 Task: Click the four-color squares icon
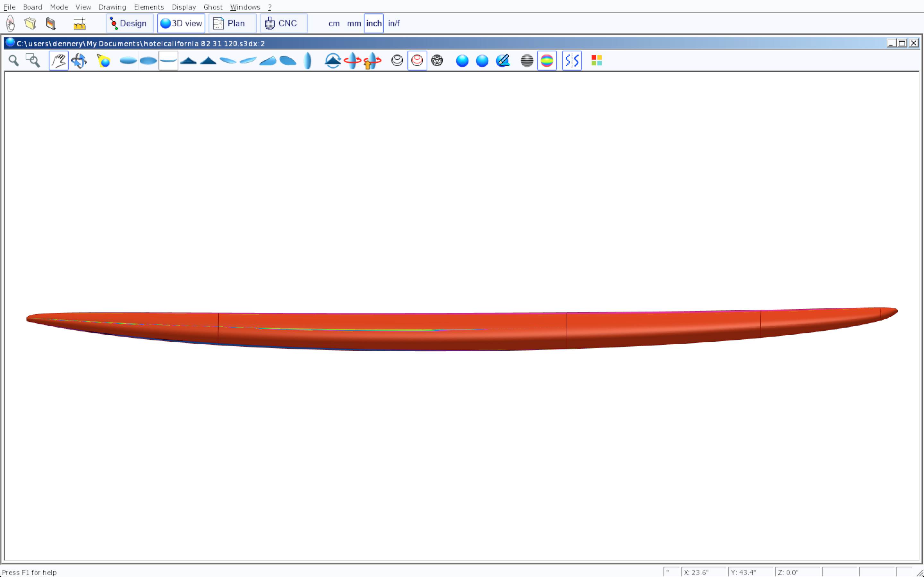point(596,61)
